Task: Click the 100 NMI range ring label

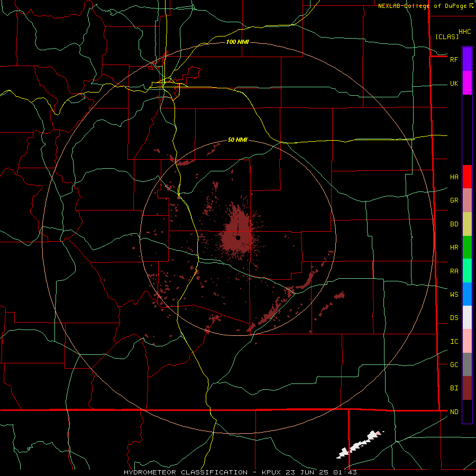Action: (x=237, y=42)
